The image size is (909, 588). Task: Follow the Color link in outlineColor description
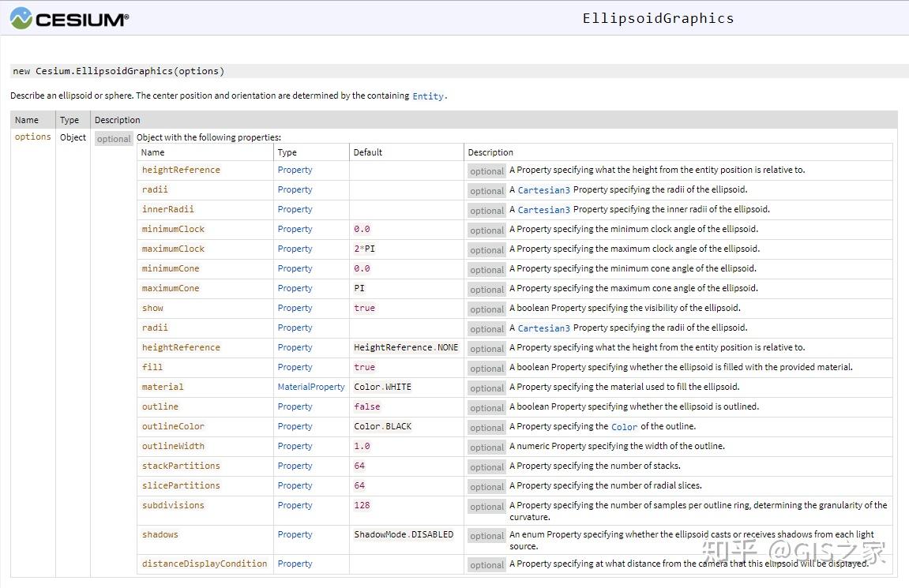pyautogui.click(x=624, y=427)
